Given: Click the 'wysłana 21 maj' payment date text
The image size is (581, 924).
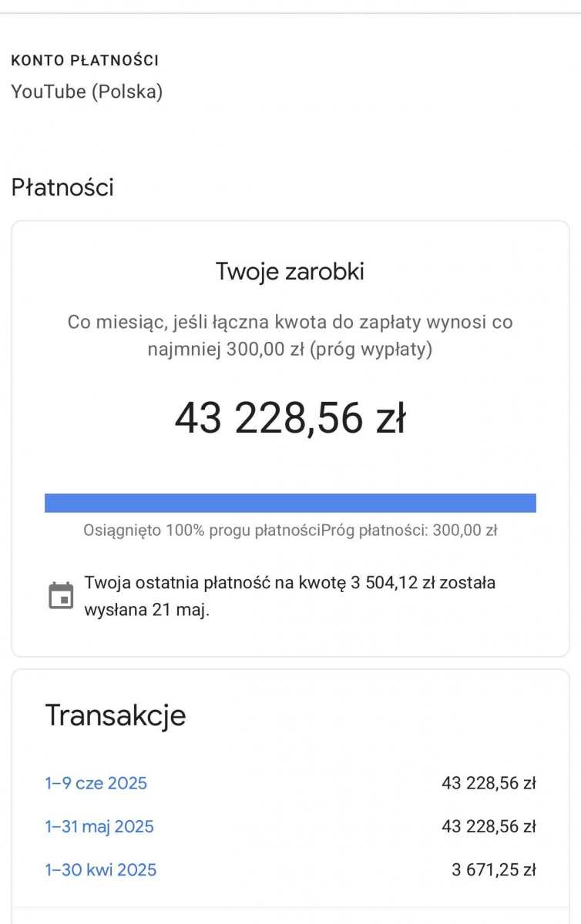Looking at the screenshot, I should (146, 610).
